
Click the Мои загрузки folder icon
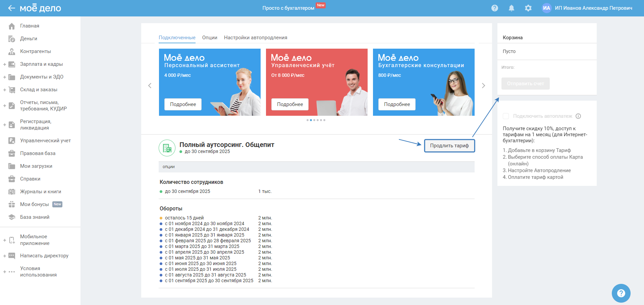coord(12,166)
